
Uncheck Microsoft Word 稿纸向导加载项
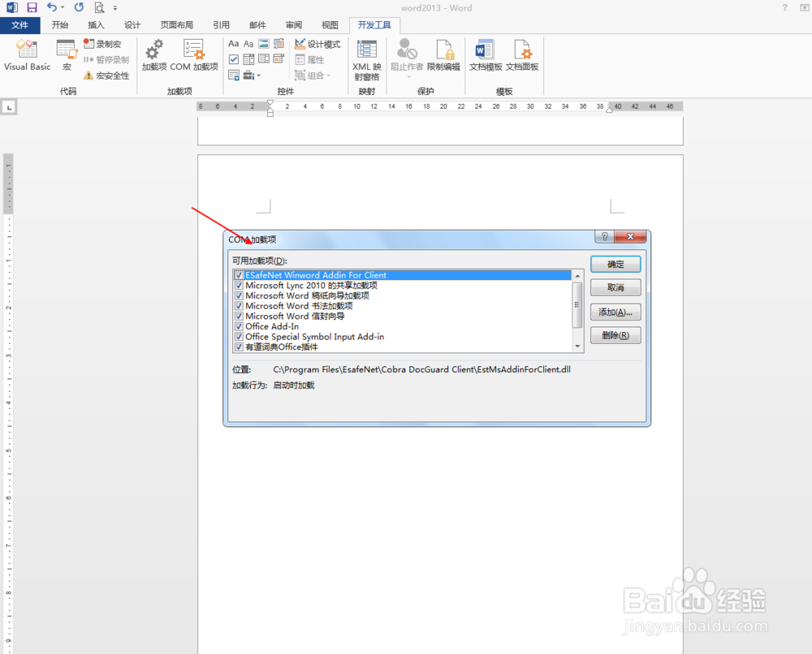tap(239, 296)
